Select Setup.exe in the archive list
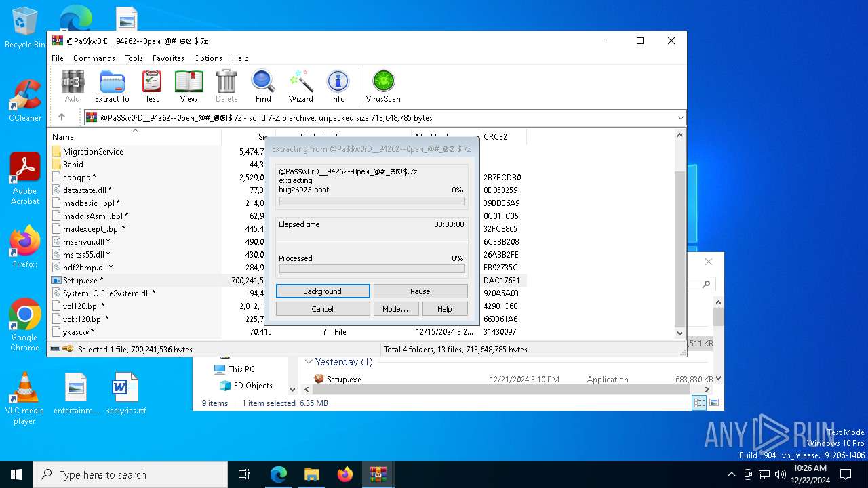The image size is (868, 488). click(83, 281)
